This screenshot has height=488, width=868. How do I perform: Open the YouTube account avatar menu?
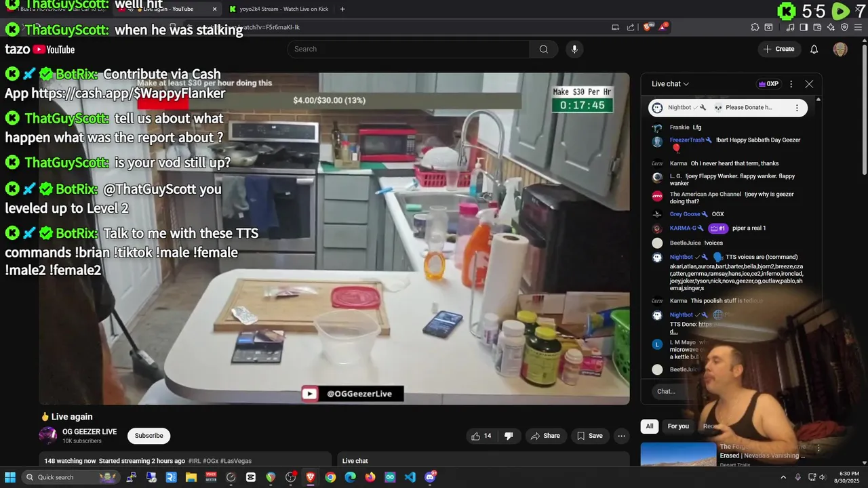(840, 49)
